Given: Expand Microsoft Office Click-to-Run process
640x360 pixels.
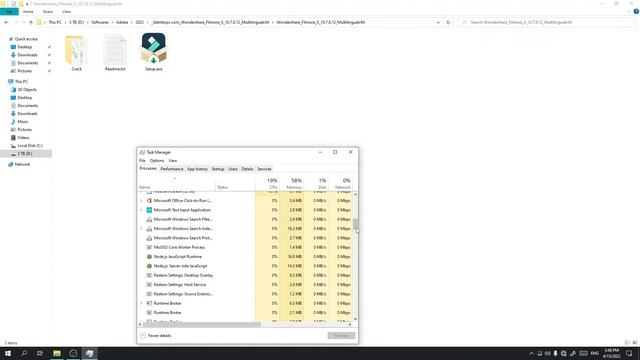Looking at the screenshot, I should (142, 201).
